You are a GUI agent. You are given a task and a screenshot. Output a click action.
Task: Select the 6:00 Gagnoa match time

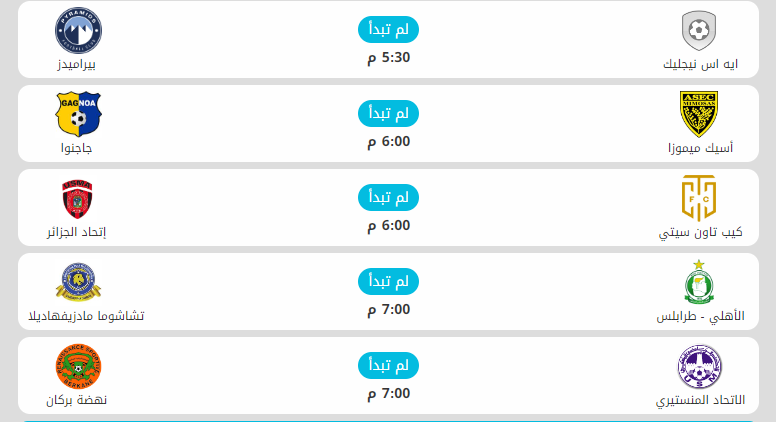pos(388,141)
